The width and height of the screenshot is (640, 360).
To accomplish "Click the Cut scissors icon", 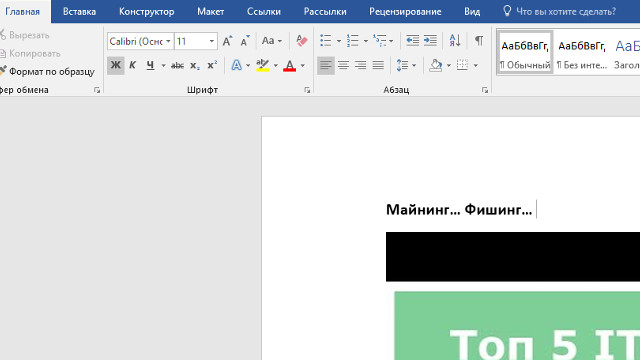I will coord(3,35).
